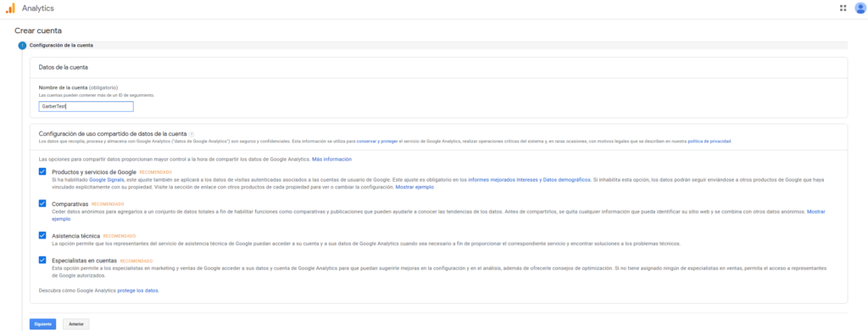Click the Anterior button
Screen dimensions: 868x331
(x=76, y=324)
